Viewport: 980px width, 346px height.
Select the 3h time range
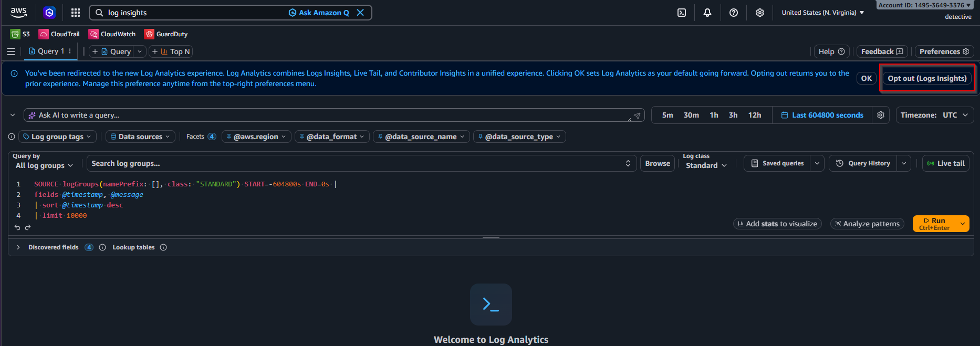(x=733, y=115)
